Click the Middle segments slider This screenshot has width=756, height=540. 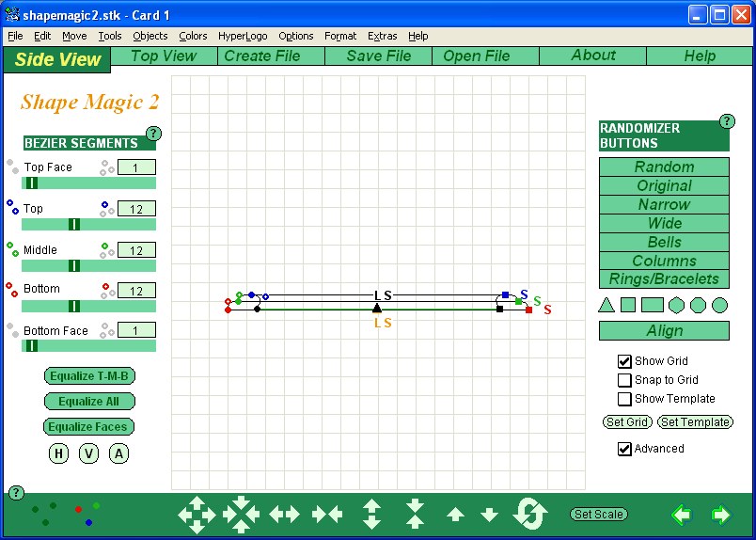point(88,265)
